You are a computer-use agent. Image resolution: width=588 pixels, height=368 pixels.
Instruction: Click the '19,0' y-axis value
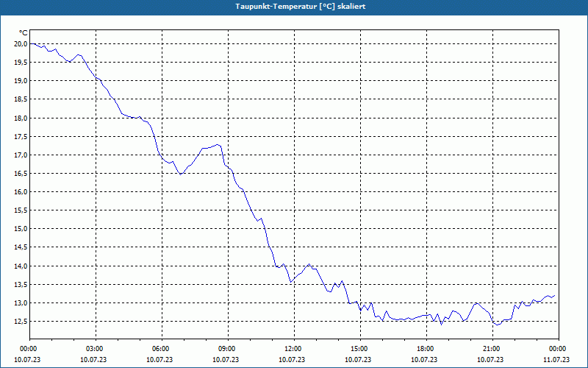[21, 81]
